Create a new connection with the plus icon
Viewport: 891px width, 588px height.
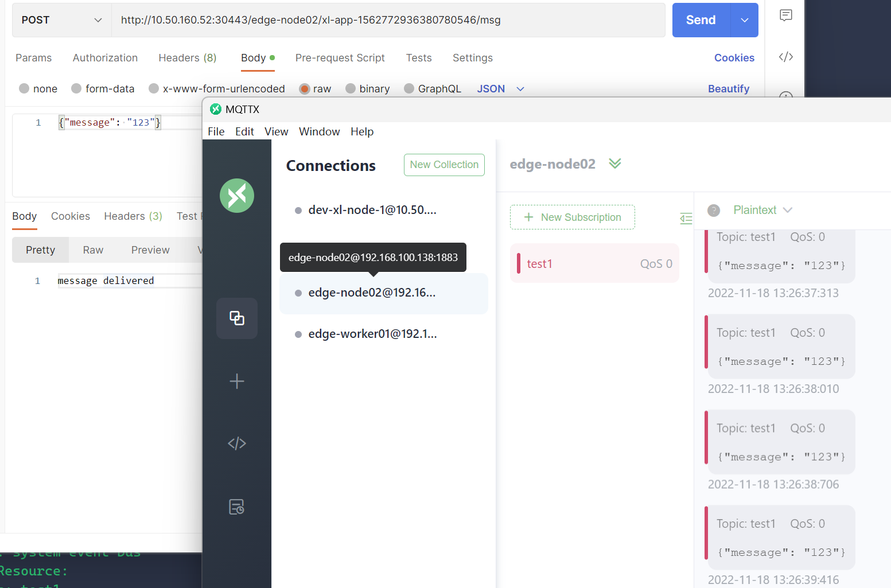(237, 381)
